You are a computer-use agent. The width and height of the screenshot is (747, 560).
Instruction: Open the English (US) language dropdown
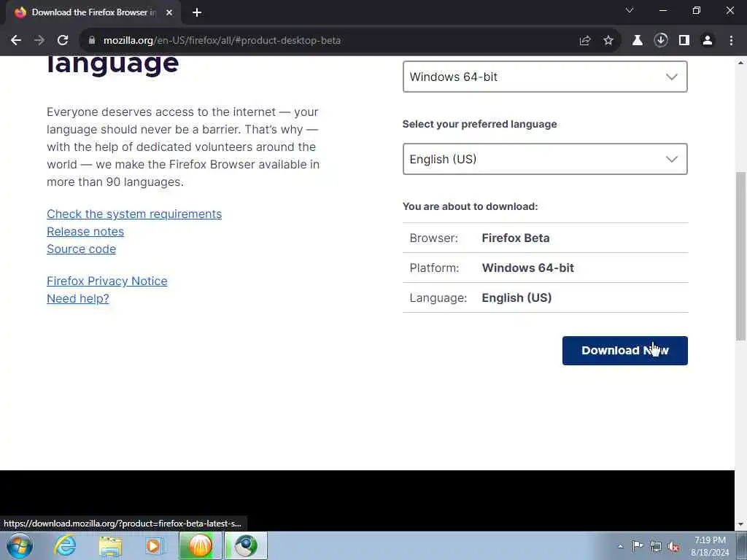(x=545, y=159)
